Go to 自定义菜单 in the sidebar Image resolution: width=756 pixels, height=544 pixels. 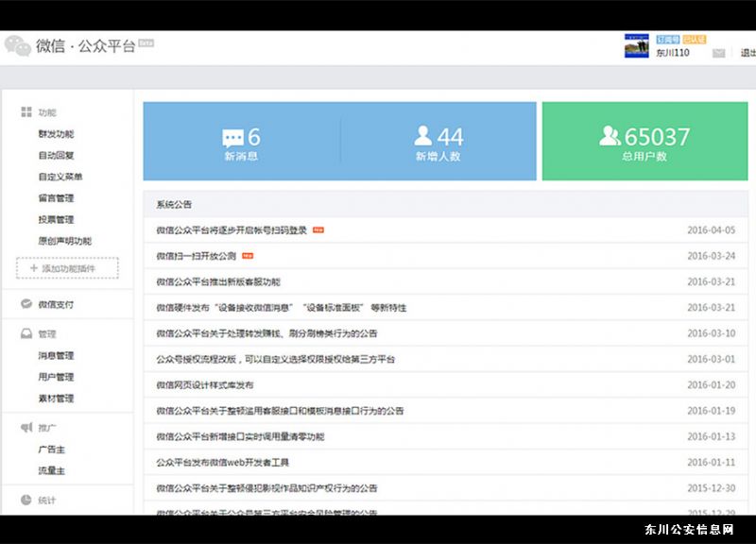click(60, 177)
